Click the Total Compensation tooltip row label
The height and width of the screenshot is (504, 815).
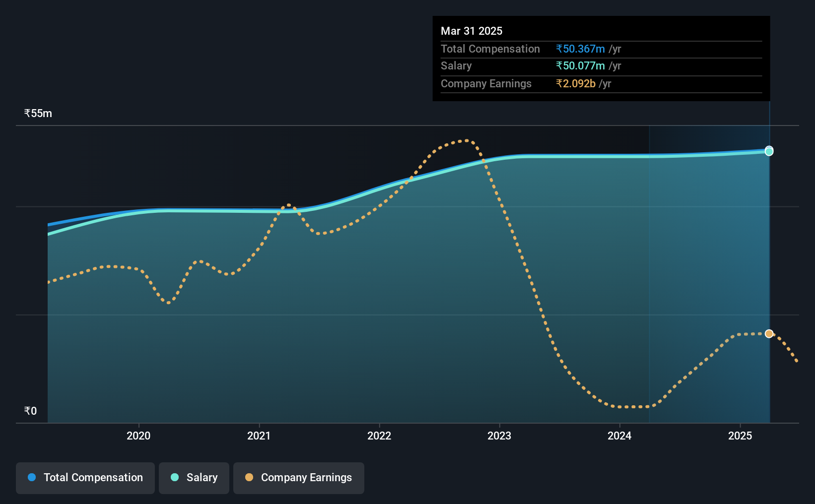[x=490, y=49]
